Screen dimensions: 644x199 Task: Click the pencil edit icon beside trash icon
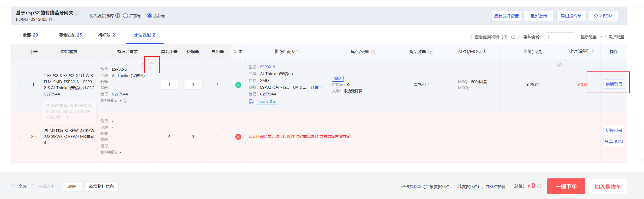(143, 65)
